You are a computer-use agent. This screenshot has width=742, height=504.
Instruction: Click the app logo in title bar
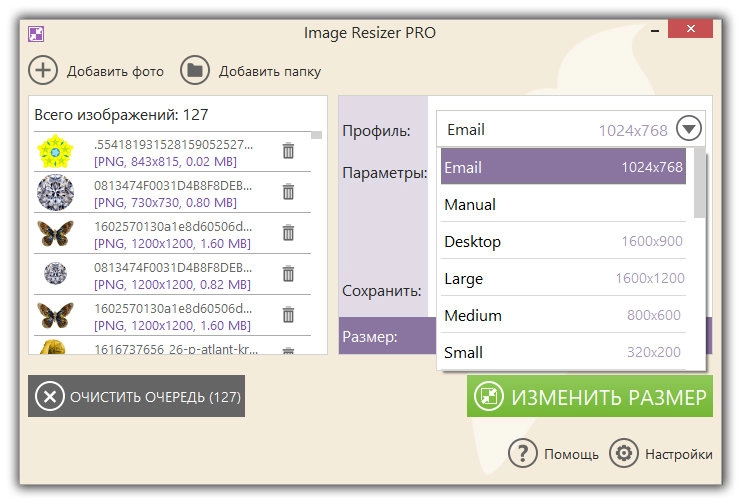(36, 32)
